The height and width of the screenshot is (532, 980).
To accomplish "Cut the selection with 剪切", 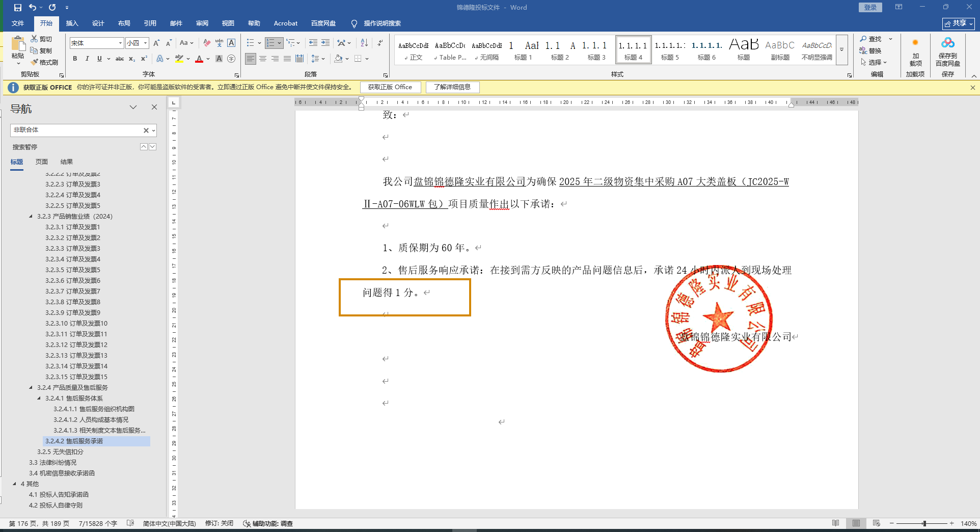I will point(41,39).
